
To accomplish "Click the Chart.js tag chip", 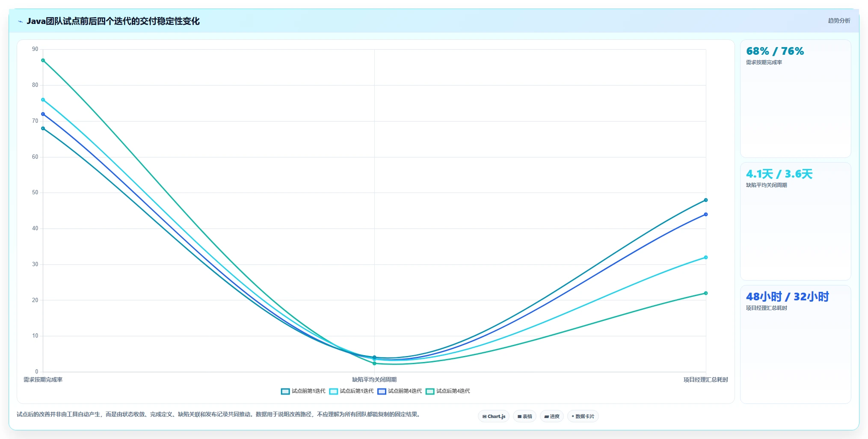I will (494, 416).
